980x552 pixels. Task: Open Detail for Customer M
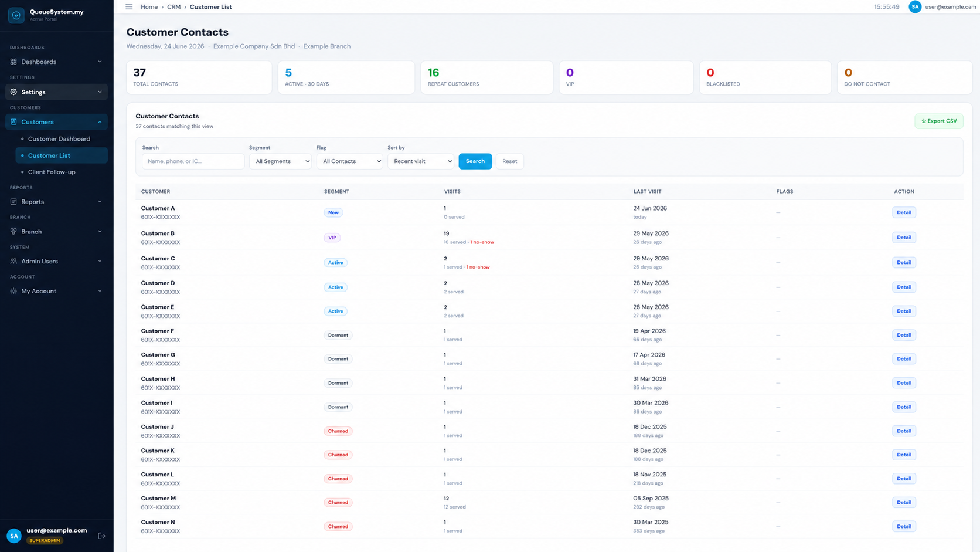tap(904, 503)
